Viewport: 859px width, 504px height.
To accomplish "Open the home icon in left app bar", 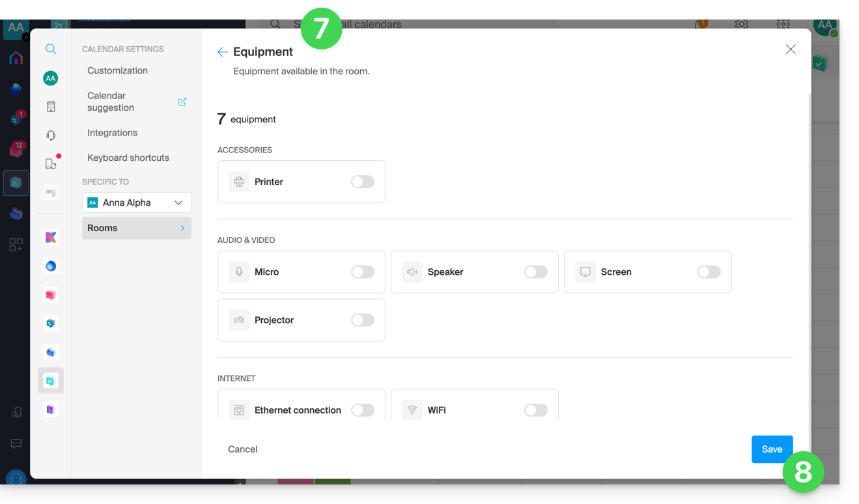I will click(16, 58).
